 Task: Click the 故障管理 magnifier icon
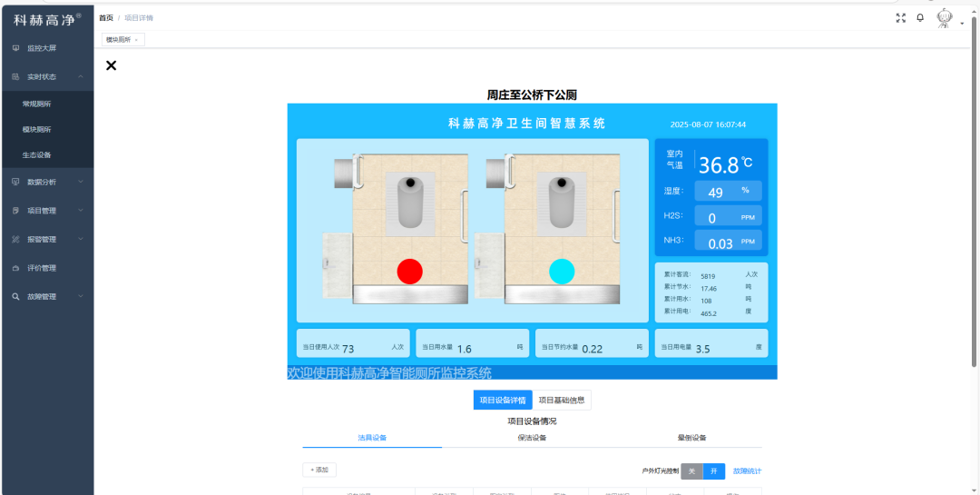pos(15,297)
